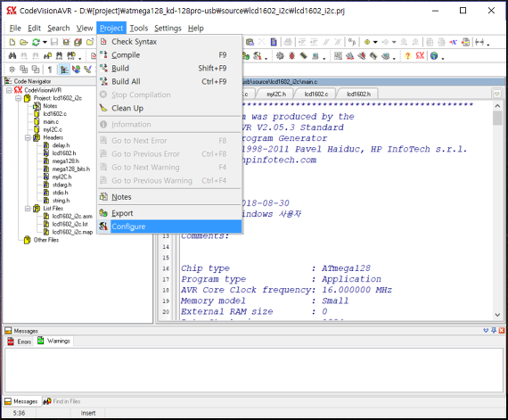Choose Build All from Project menu
Image resolution: width=508 pixels, height=420 pixels.
point(169,81)
